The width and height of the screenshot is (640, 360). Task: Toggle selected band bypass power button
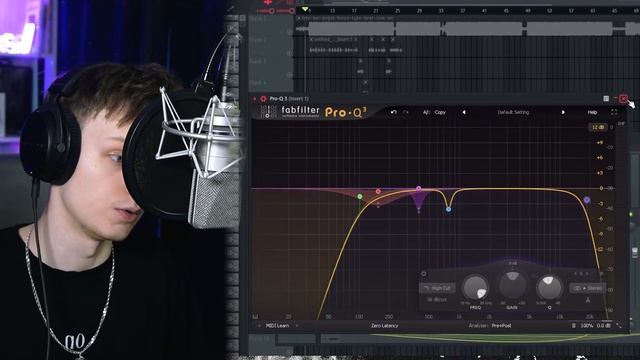[x=424, y=273]
